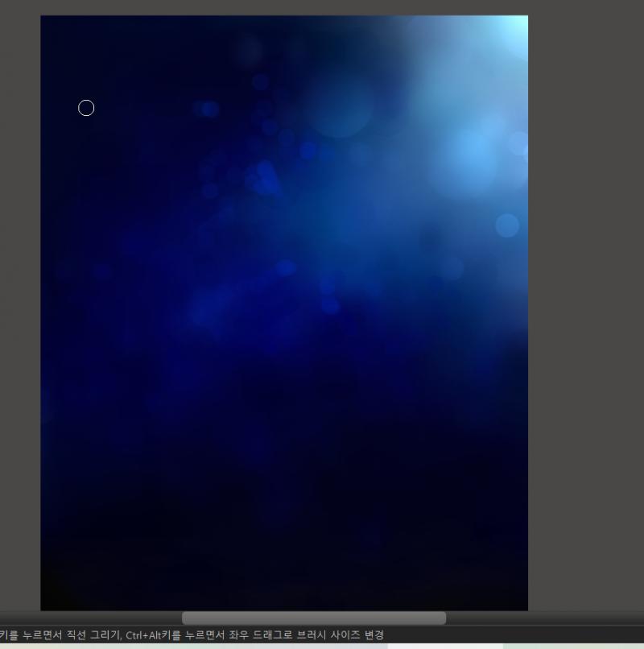Image resolution: width=644 pixels, height=649 pixels.
Task: Click the small oval bokeh blob right of cursor
Action: (207, 109)
